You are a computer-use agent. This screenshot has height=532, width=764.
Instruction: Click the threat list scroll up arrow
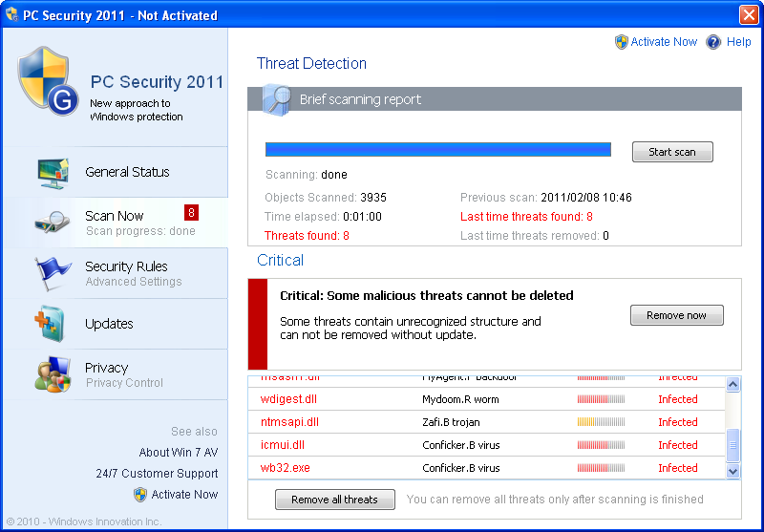click(732, 384)
